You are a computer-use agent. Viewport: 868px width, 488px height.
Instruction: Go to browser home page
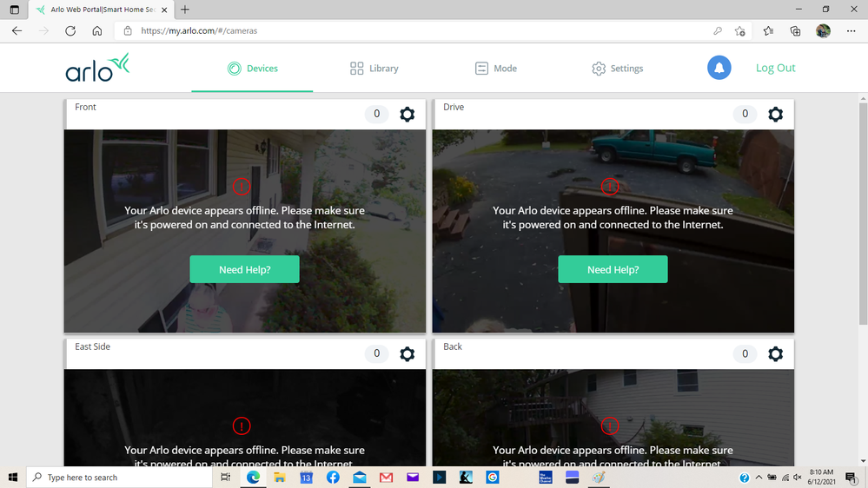point(96,31)
